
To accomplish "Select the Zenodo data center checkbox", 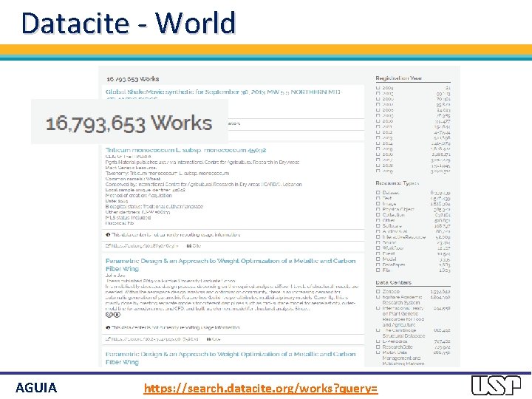I will tap(378, 291).
